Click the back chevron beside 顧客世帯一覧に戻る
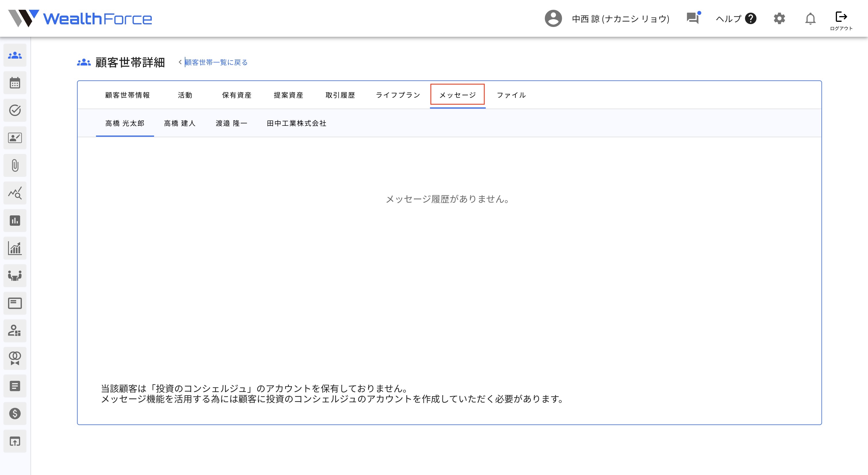The height and width of the screenshot is (475, 868). pyautogui.click(x=180, y=62)
